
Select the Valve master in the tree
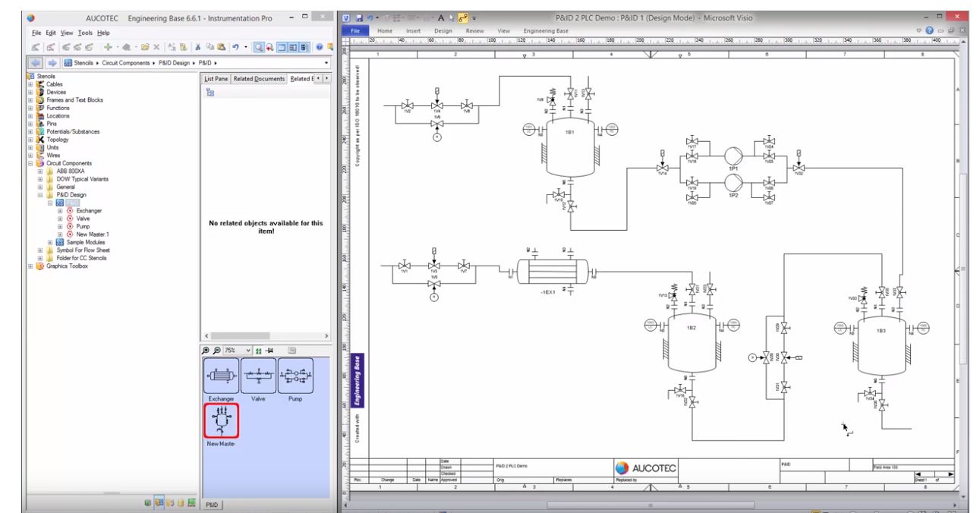point(83,218)
